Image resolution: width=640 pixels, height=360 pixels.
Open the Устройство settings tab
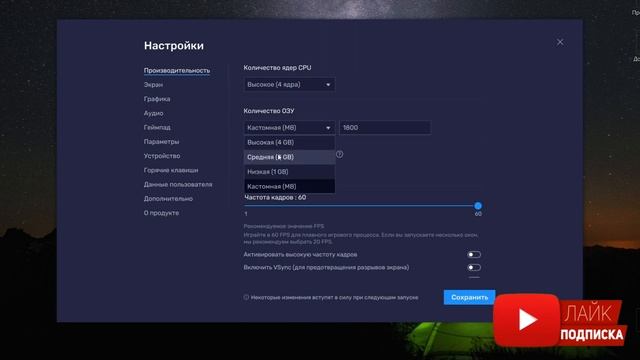pyautogui.click(x=162, y=156)
